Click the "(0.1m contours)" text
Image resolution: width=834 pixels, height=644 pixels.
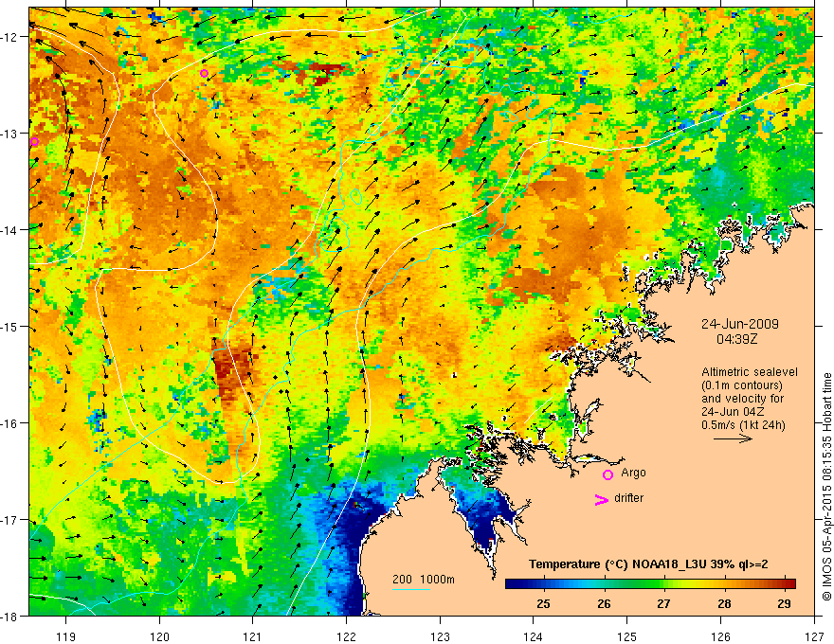[x=742, y=385]
